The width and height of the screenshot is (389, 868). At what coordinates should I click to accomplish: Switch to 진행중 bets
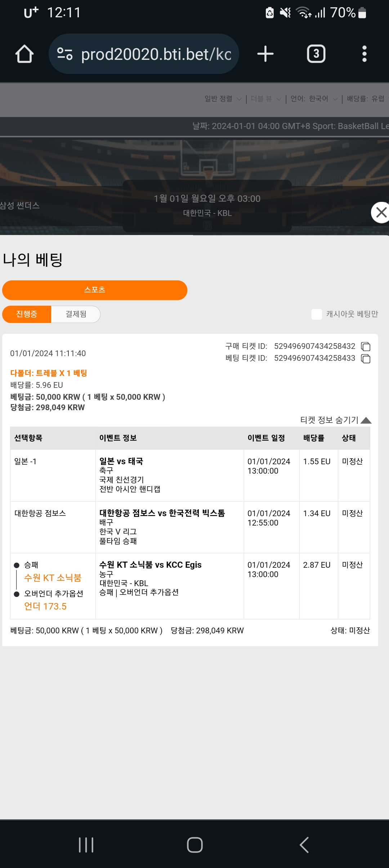coord(27,314)
